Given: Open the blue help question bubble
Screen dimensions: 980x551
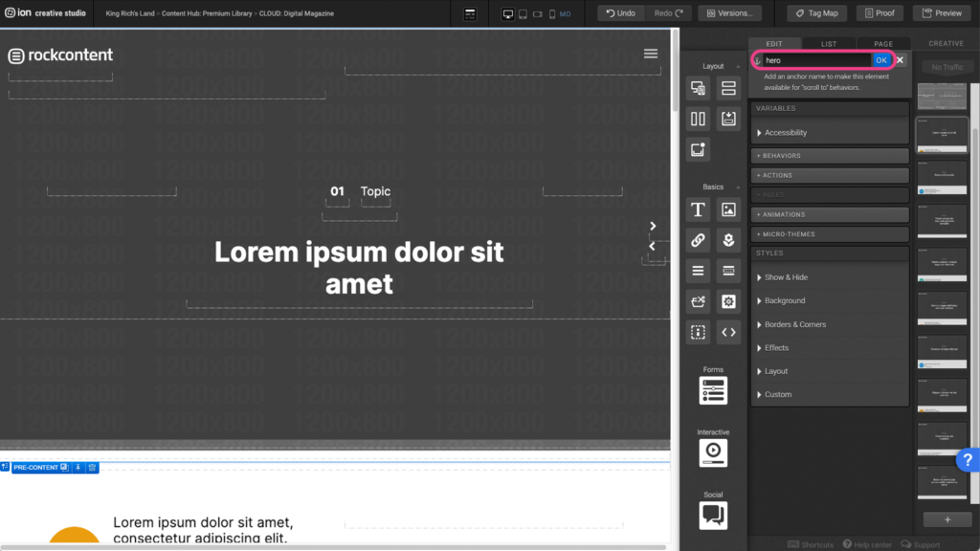Looking at the screenshot, I should [968, 460].
